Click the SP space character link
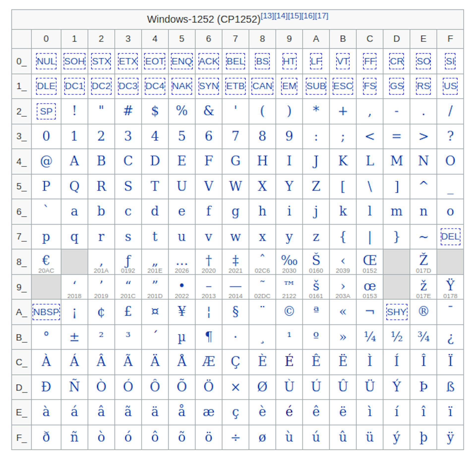The image size is (476, 455). (46, 111)
